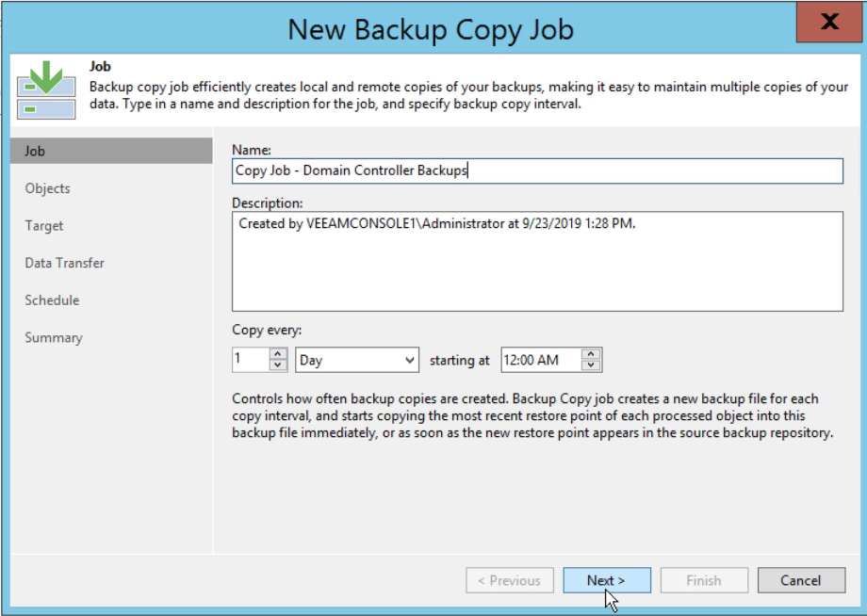Focus the Name text field
Screen dimensions: 867x616
click(x=537, y=170)
